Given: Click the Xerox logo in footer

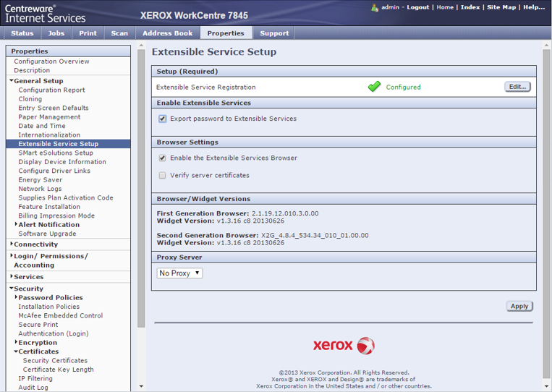Looking at the screenshot, I should click(x=344, y=345).
